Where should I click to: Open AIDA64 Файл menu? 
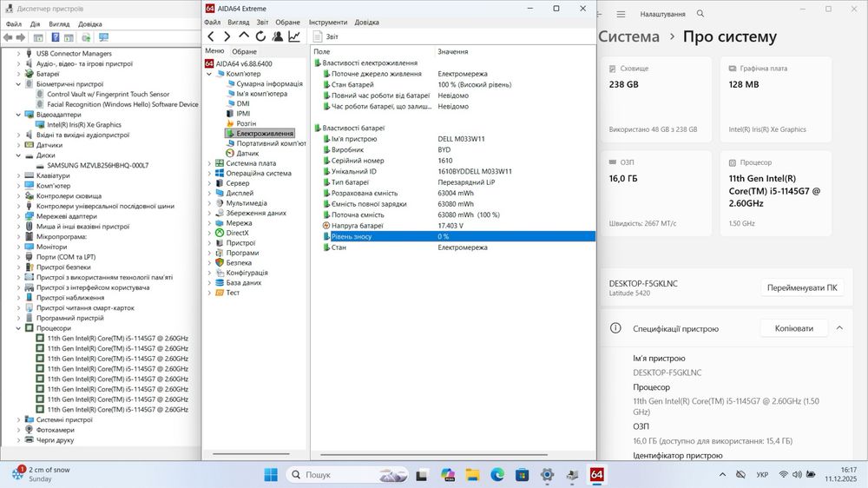click(x=212, y=23)
